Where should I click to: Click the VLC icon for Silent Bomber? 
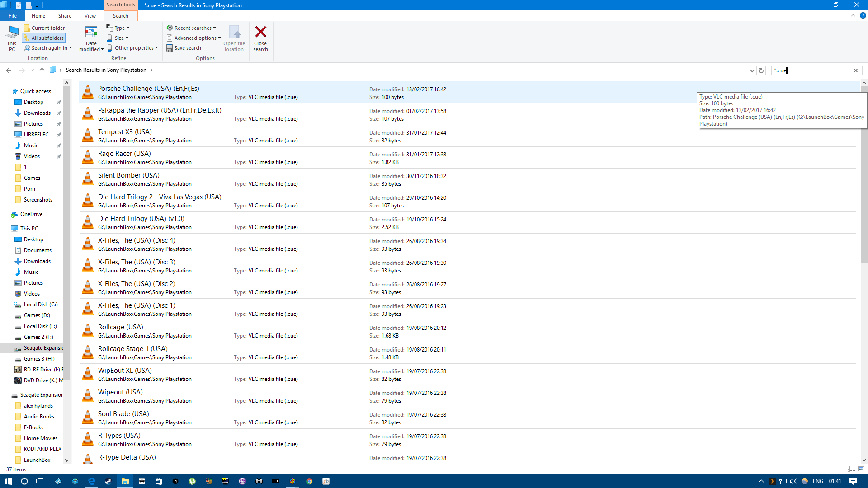(x=88, y=178)
